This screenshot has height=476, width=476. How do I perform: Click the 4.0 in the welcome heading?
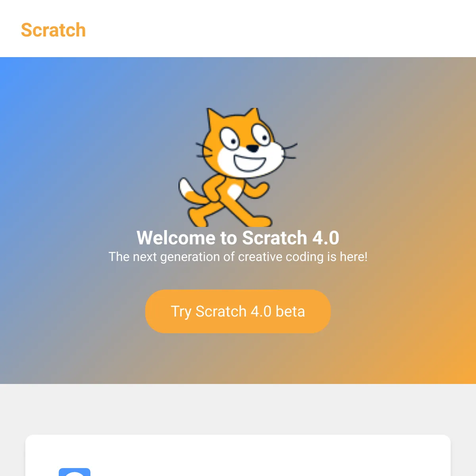point(326,238)
